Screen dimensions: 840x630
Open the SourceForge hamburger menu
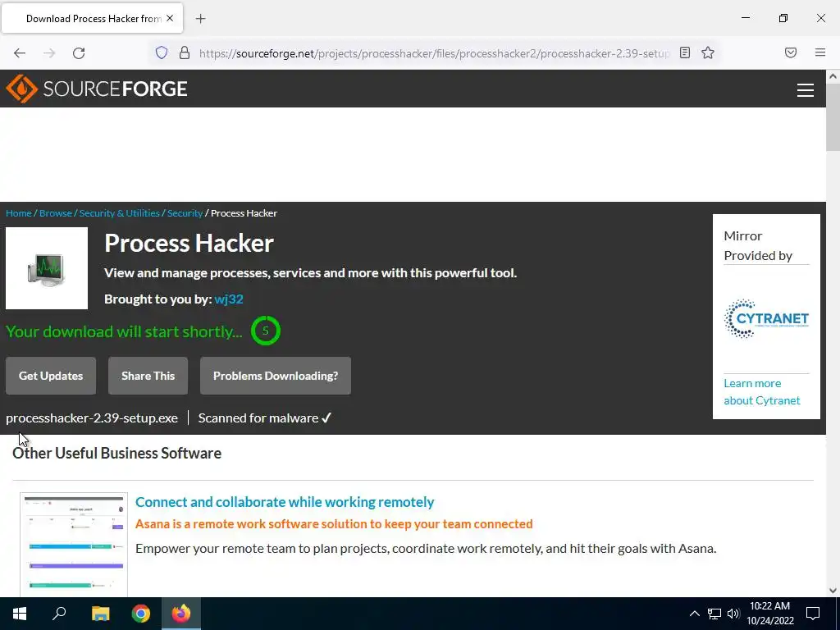806,89
